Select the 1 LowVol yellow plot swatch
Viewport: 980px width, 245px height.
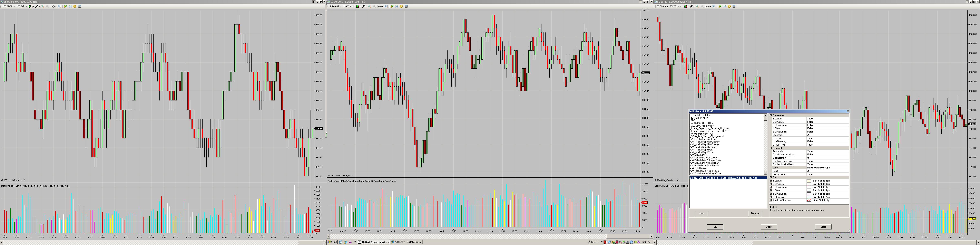(x=809, y=181)
